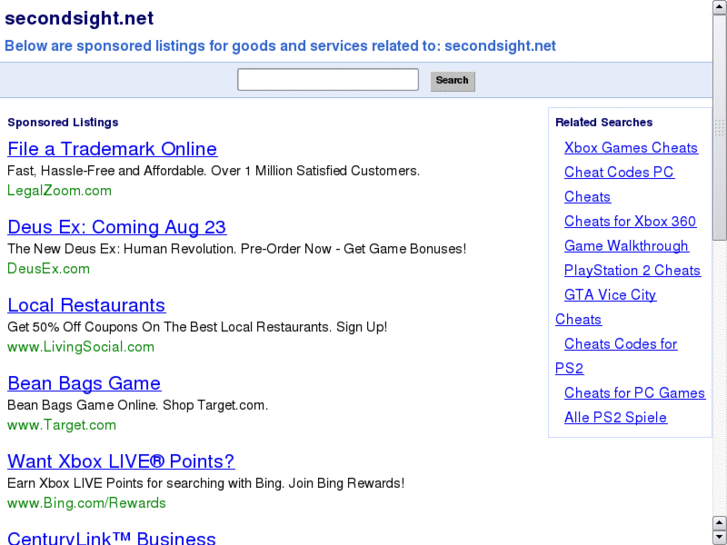
Task: Open the File a Trademark Online listing
Action: pos(112,149)
